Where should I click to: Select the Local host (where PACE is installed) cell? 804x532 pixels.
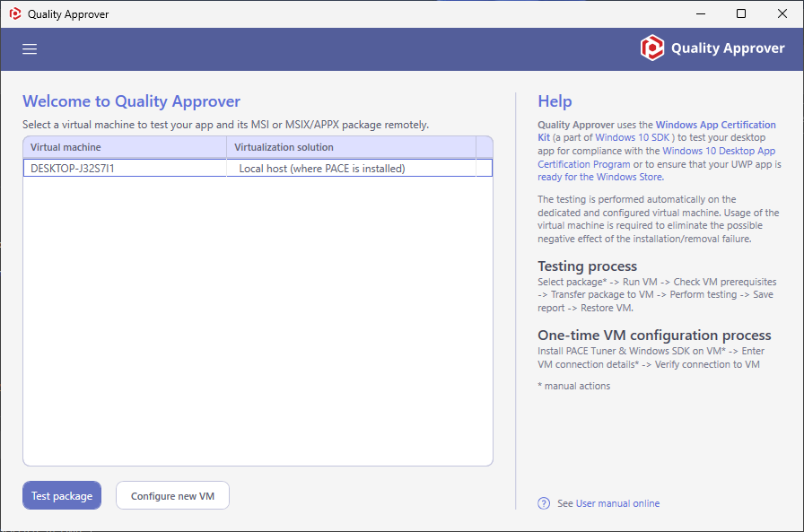point(351,168)
